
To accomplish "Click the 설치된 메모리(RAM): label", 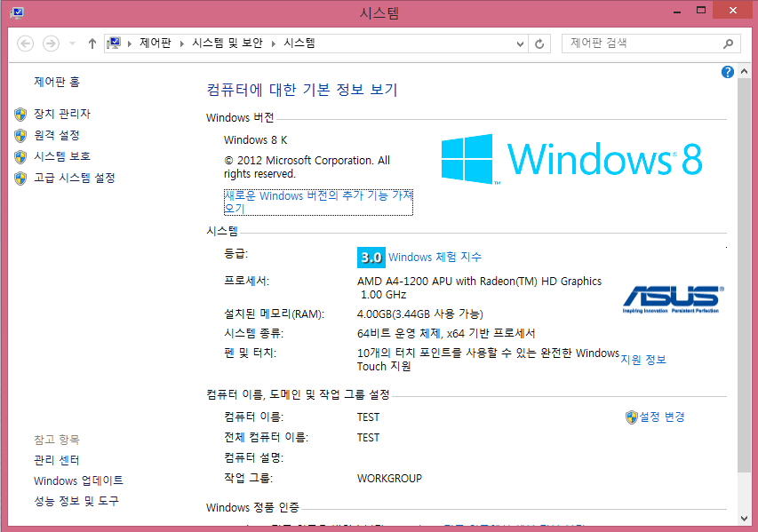I will tap(274, 314).
